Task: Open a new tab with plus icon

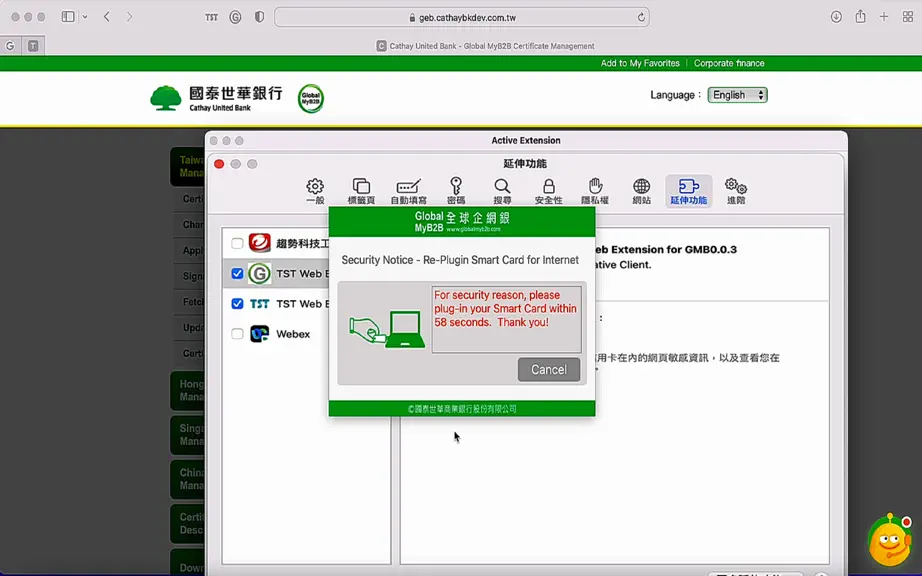Action: pyautogui.click(x=884, y=17)
